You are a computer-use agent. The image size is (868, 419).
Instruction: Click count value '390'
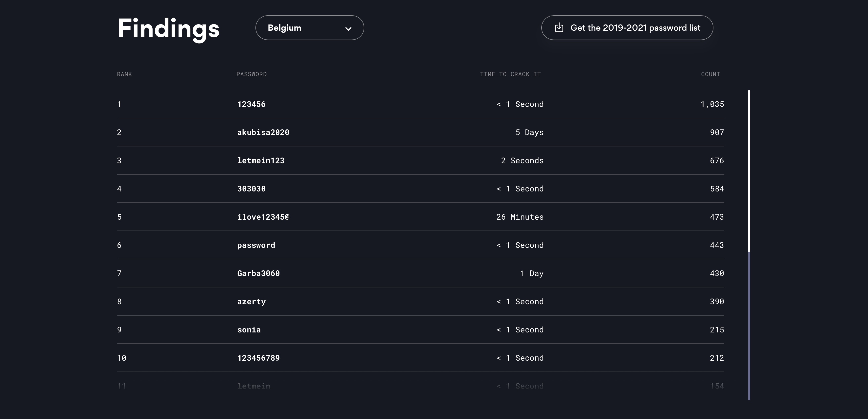point(717,302)
